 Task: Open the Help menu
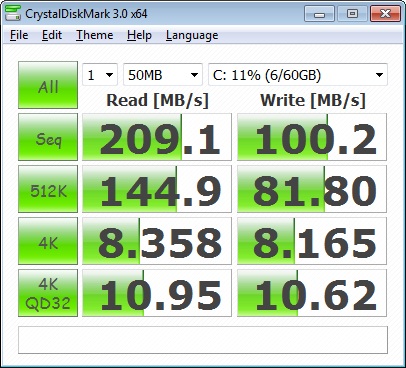(139, 35)
